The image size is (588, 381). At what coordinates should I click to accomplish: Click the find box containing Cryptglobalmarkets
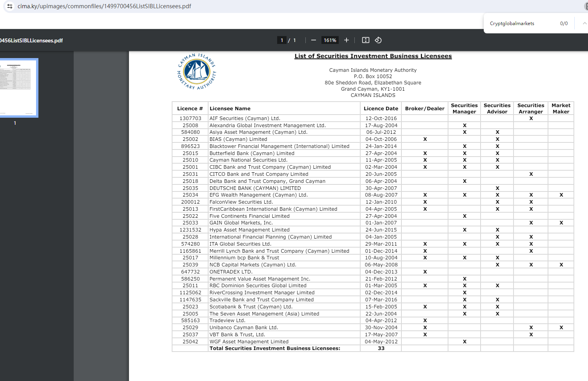(521, 24)
